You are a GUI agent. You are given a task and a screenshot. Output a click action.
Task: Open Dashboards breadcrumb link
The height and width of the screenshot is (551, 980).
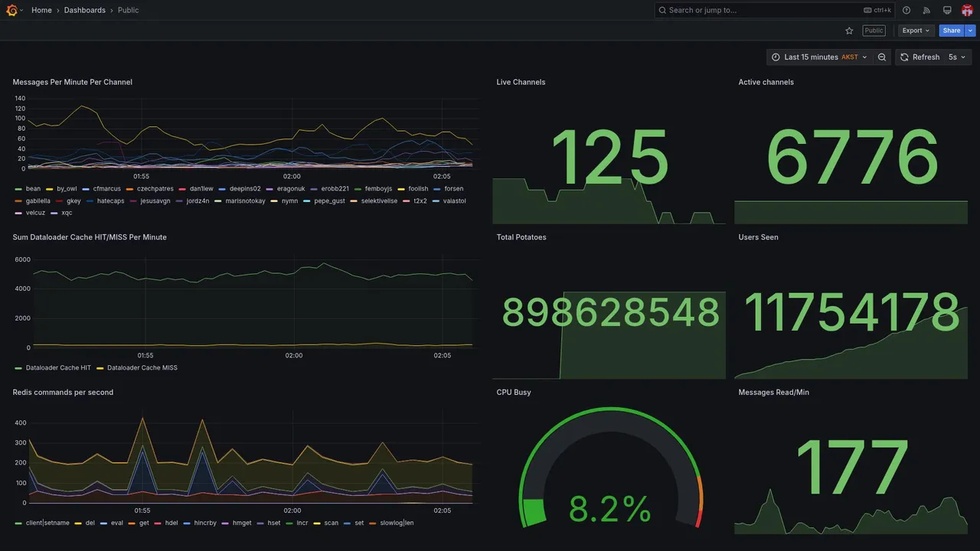[x=85, y=10]
